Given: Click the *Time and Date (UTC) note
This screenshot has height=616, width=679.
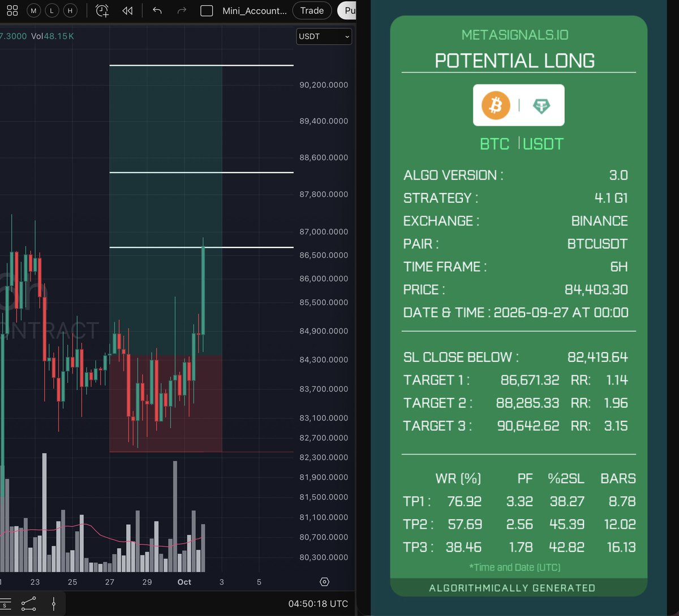Looking at the screenshot, I should tap(515, 567).
